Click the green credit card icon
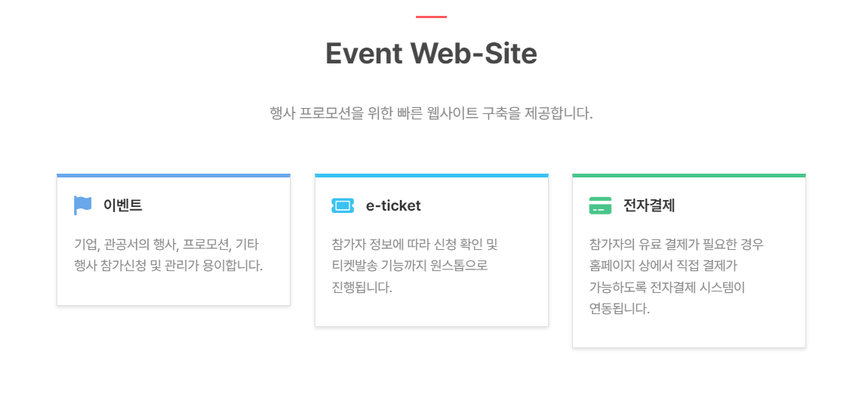868x410 pixels. [x=600, y=205]
